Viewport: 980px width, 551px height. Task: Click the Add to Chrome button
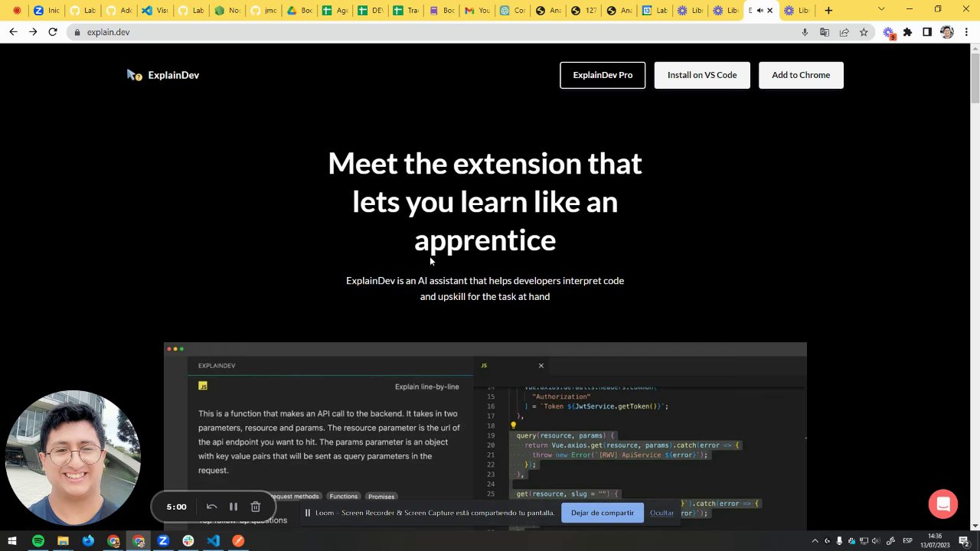(x=801, y=75)
